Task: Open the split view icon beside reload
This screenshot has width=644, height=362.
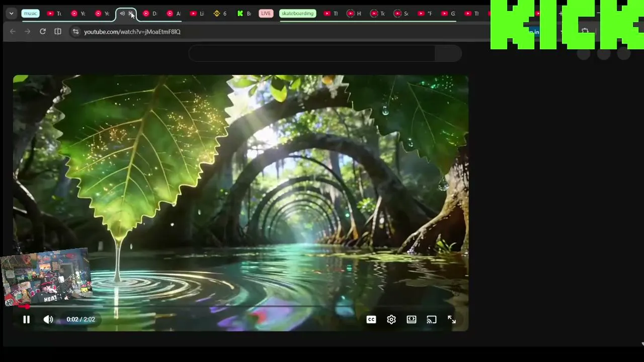Action: (x=58, y=32)
